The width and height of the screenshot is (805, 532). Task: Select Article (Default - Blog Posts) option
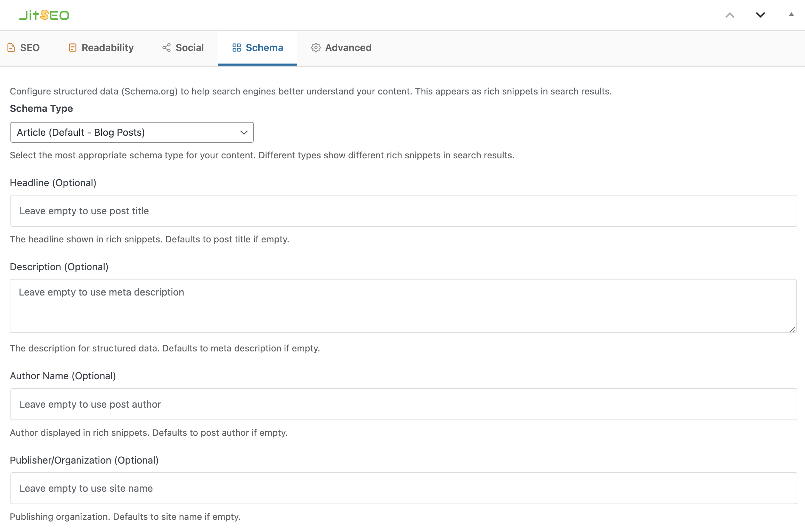pos(132,132)
